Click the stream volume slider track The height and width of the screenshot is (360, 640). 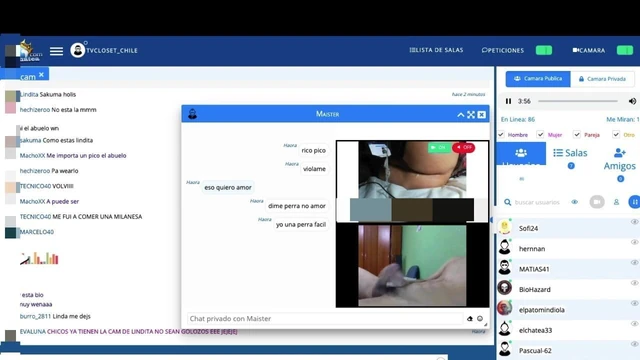pos(578,101)
